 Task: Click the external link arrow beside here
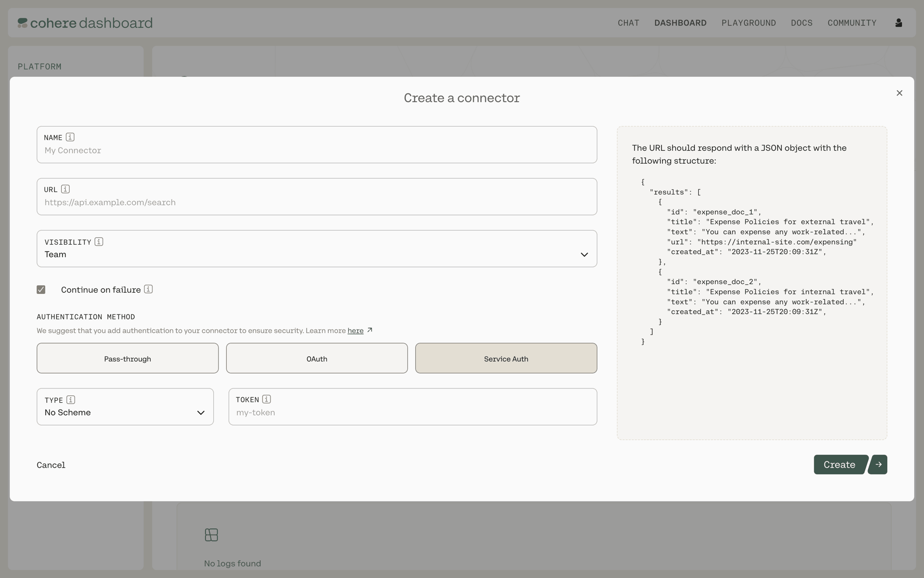[370, 330]
